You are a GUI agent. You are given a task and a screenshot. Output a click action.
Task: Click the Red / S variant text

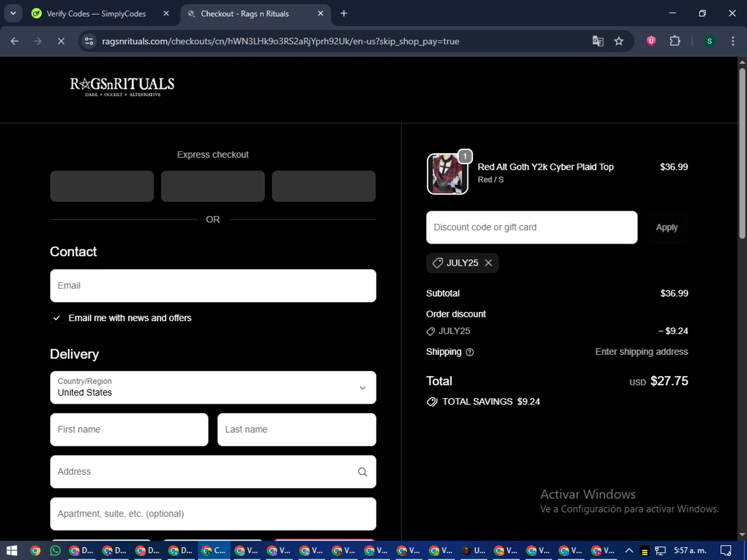pyautogui.click(x=491, y=180)
